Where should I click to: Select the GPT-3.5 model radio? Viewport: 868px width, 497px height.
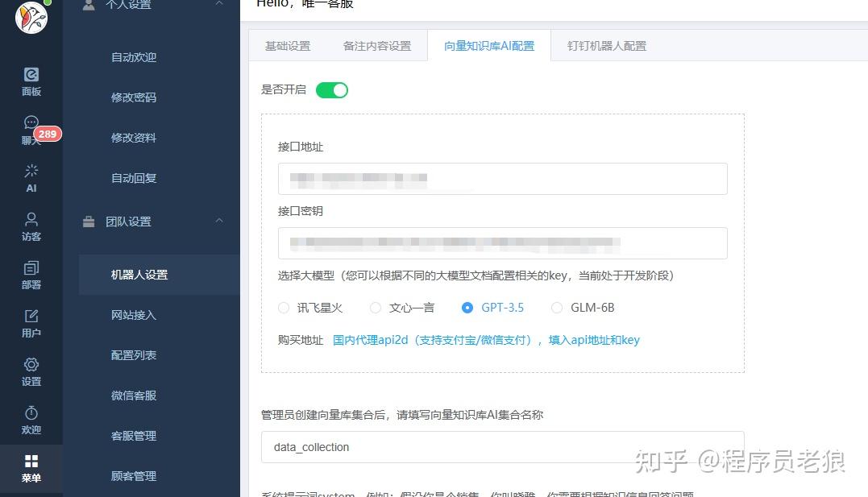tap(467, 308)
